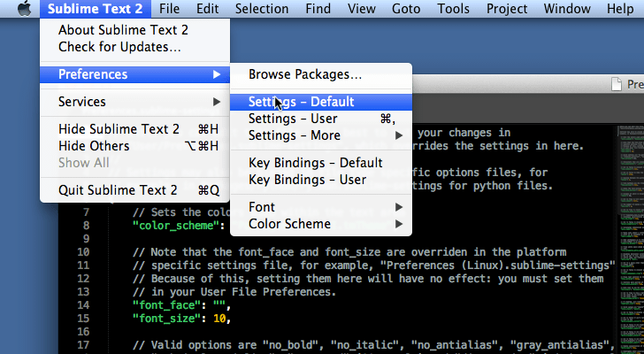Open Settings – User
The width and height of the screenshot is (644, 354).
click(x=321, y=119)
